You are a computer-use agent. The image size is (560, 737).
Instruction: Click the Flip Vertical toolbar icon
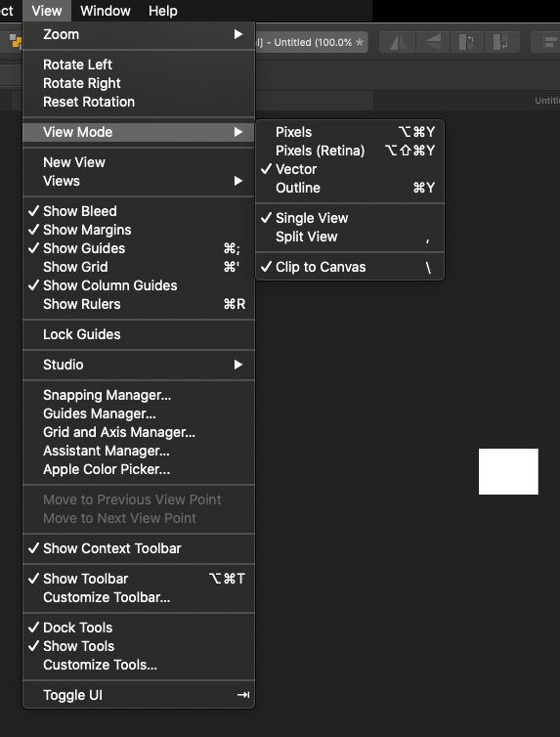[x=433, y=42]
